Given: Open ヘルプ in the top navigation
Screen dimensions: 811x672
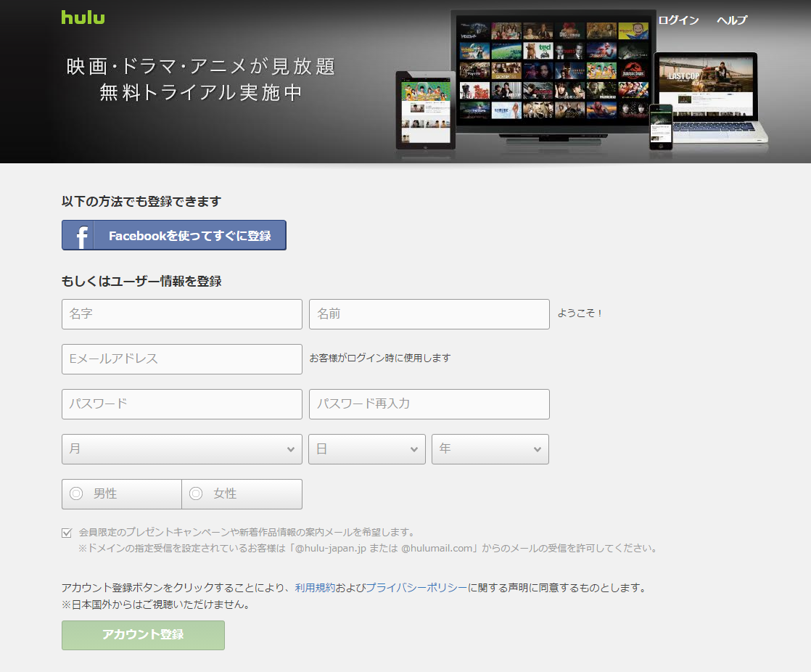Looking at the screenshot, I should pos(731,20).
